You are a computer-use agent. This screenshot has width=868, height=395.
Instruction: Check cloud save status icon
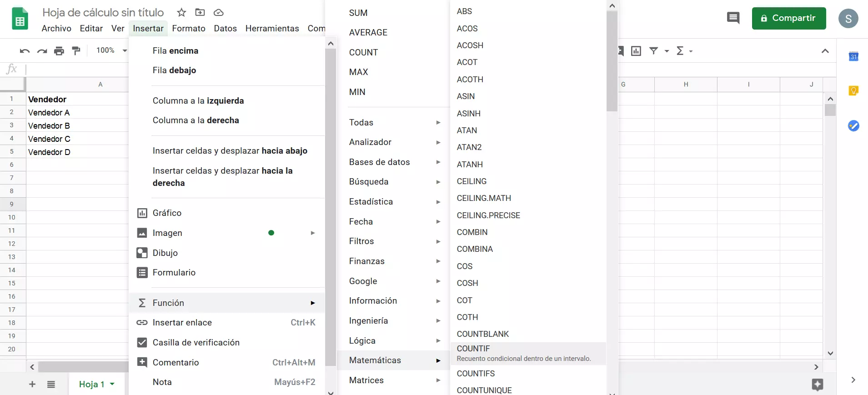click(x=219, y=12)
